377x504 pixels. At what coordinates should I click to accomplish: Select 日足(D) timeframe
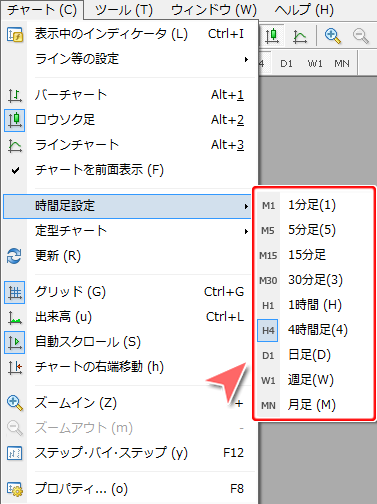[x=309, y=355]
